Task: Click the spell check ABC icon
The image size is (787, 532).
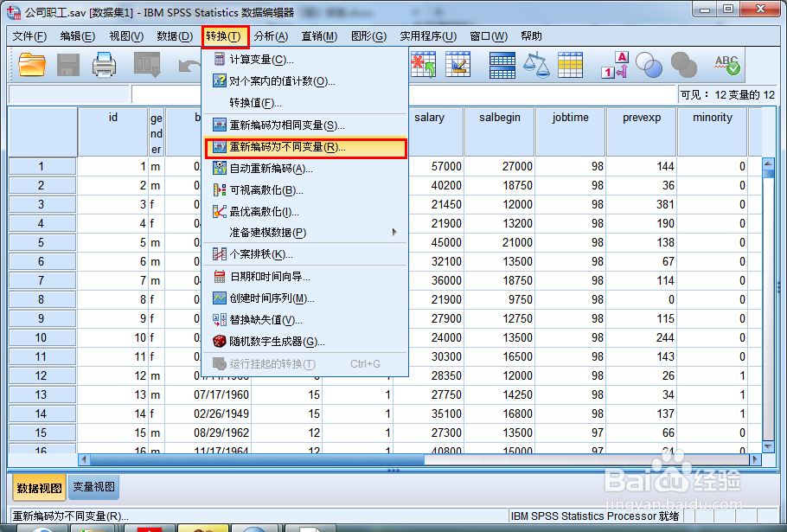Action: coord(727,65)
